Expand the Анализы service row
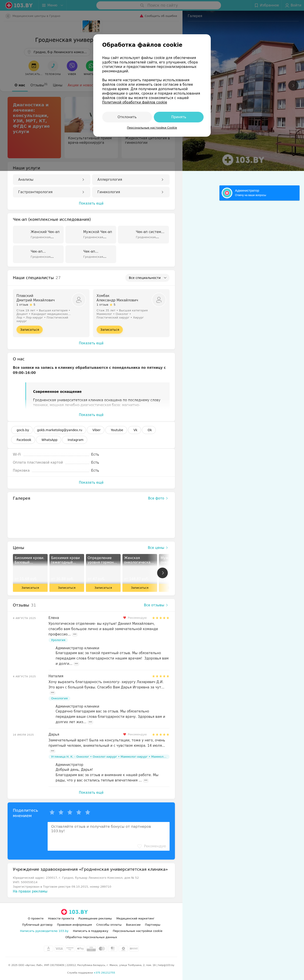304x980 pixels. (x=51, y=180)
